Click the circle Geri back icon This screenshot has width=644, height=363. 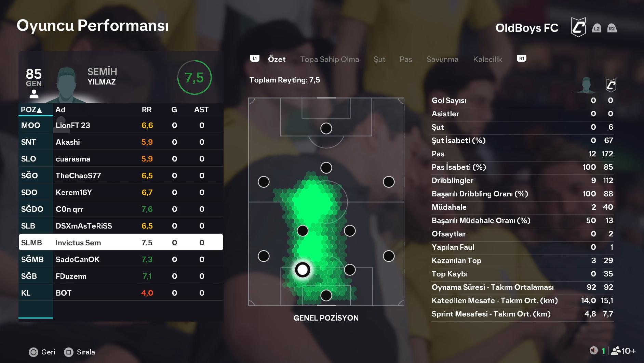point(33,352)
